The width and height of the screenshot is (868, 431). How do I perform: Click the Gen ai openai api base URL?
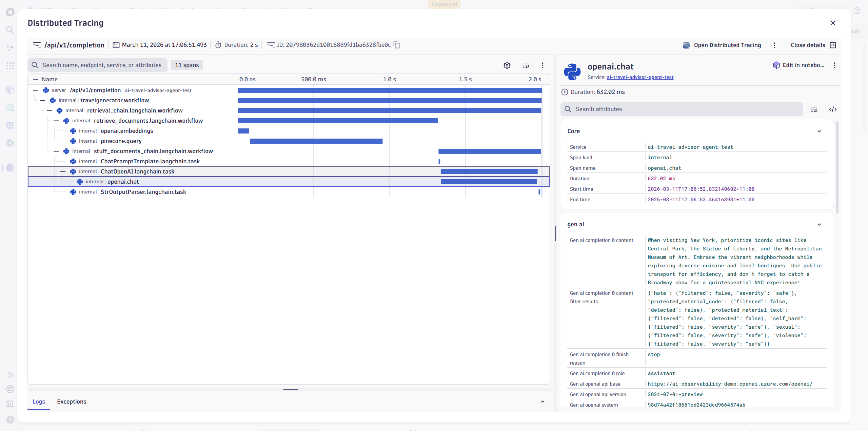(x=730, y=384)
